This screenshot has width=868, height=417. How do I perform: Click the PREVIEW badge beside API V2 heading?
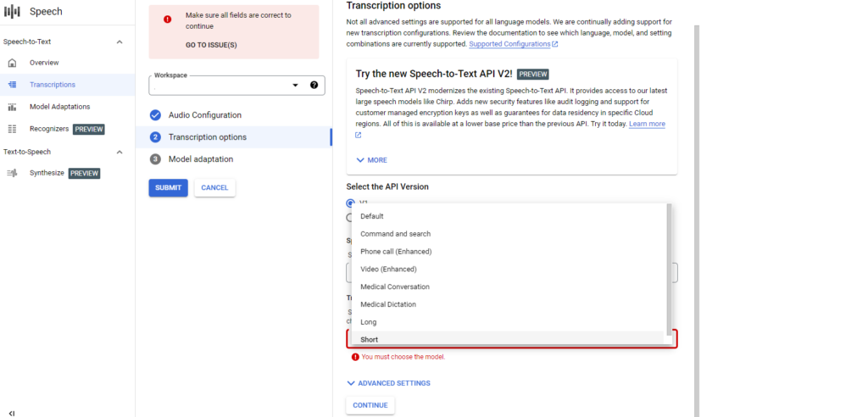(x=532, y=75)
